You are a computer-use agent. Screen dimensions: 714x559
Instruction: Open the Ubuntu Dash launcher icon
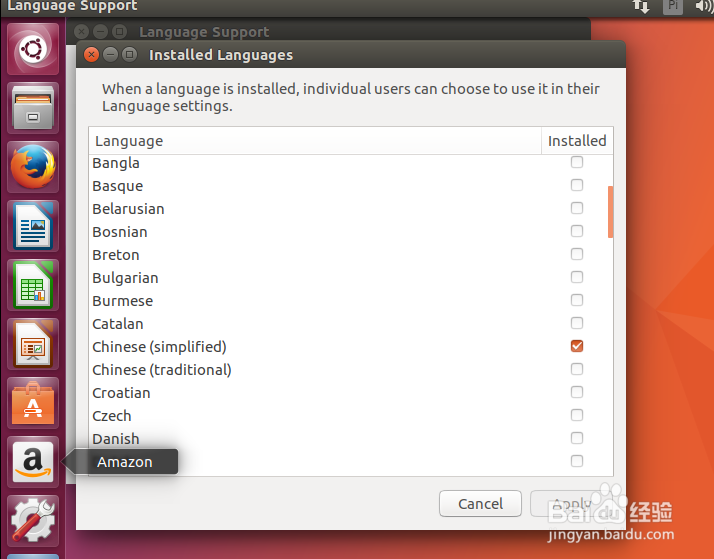coord(33,49)
